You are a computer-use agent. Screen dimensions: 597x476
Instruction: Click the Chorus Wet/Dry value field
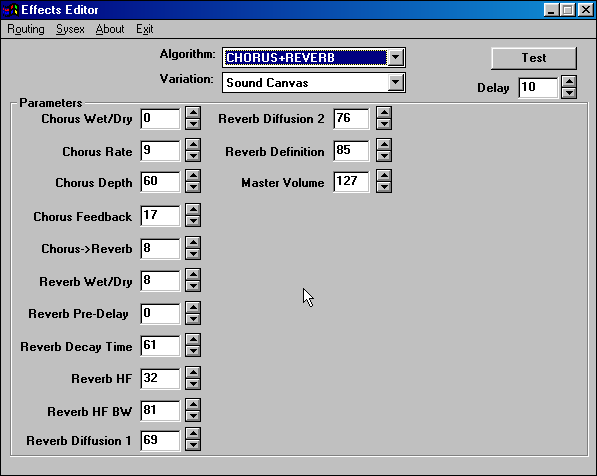tap(160, 118)
